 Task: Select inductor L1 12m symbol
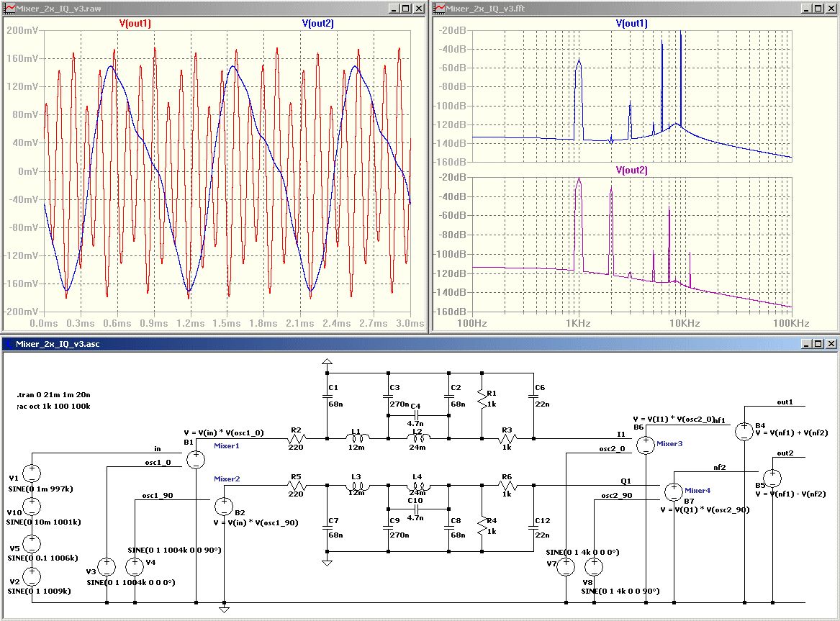click(x=358, y=438)
